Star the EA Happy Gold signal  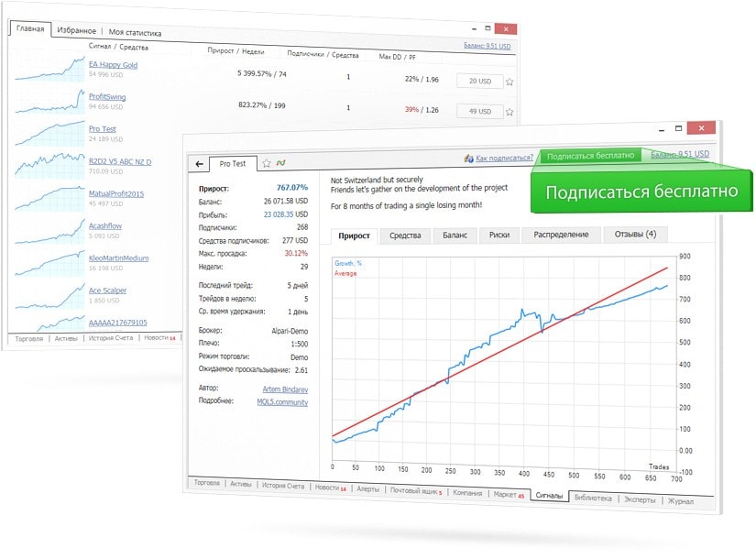(x=509, y=82)
